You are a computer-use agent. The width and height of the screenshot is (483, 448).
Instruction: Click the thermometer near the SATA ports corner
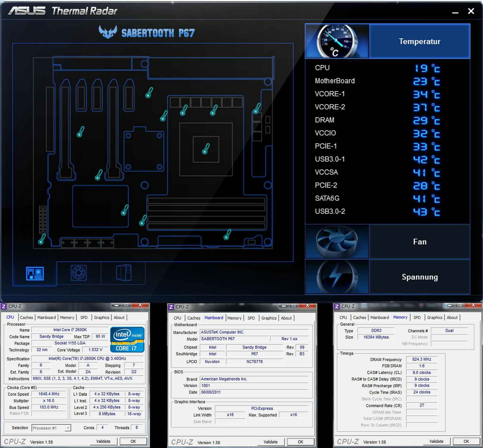(42, 239)
